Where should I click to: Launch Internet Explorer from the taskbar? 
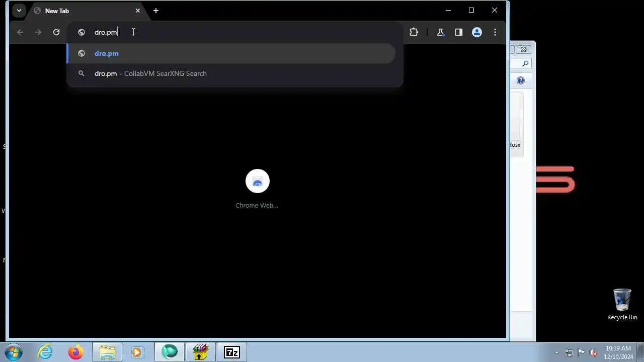point(45,352)
